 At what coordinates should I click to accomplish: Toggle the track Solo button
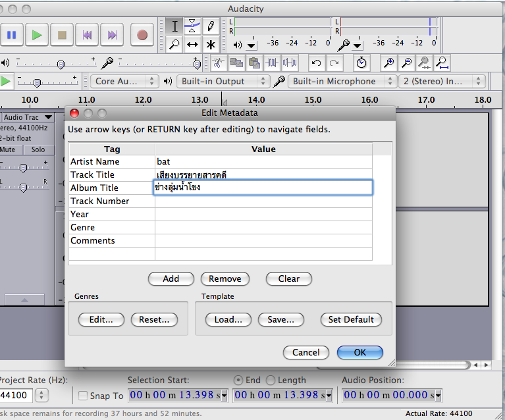(38, 150)
